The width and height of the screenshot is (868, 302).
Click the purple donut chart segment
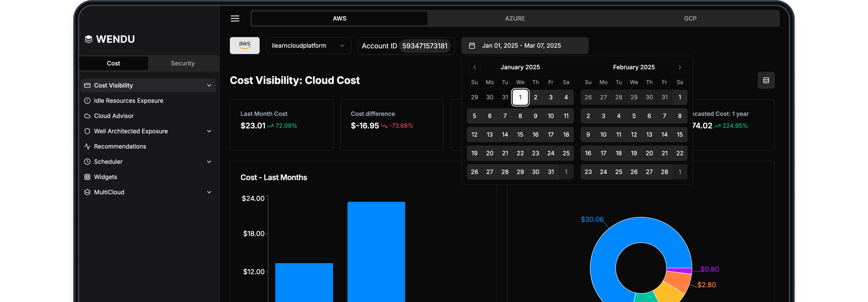point(679,270)
